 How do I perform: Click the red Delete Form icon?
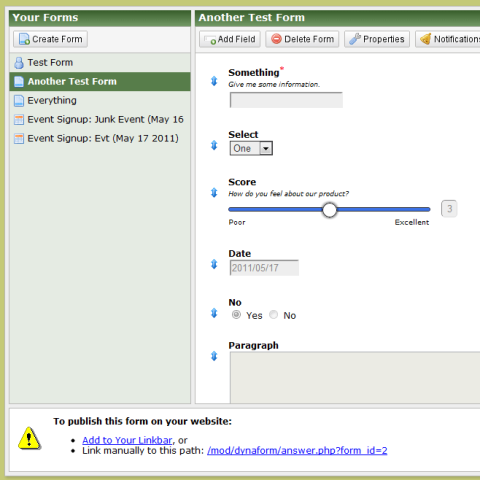[276, 39]
